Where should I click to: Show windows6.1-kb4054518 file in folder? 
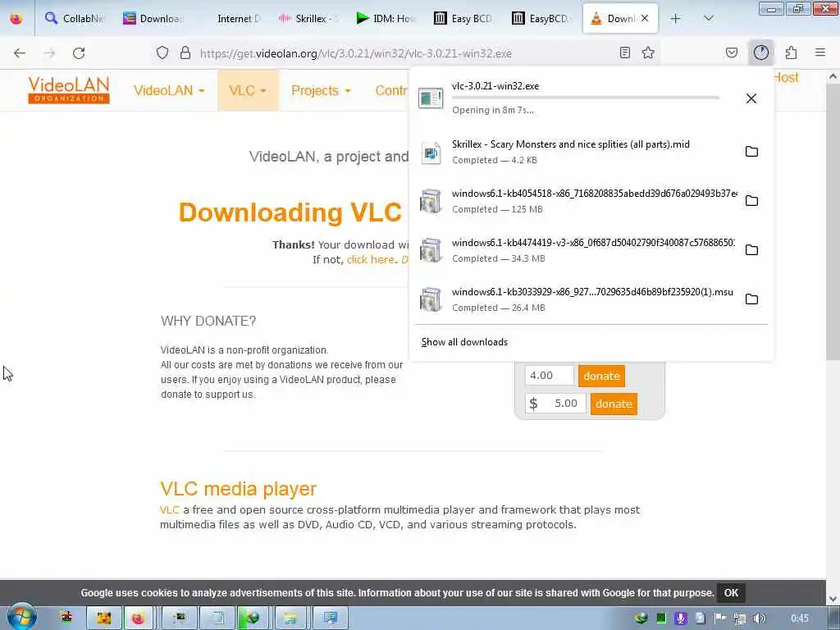point(751,201)
